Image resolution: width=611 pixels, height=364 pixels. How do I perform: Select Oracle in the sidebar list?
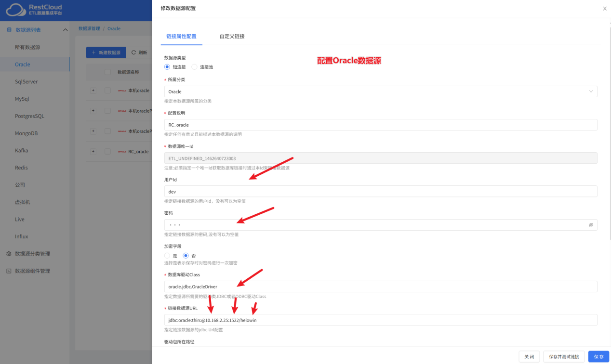(35, 65)
